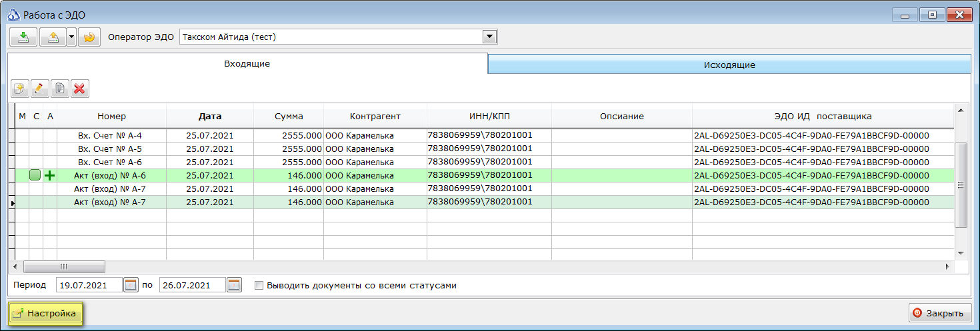Screen dimensions: 980x331
Task: Switch to the Исходящие tab
Action: click(x=729, y=65)
